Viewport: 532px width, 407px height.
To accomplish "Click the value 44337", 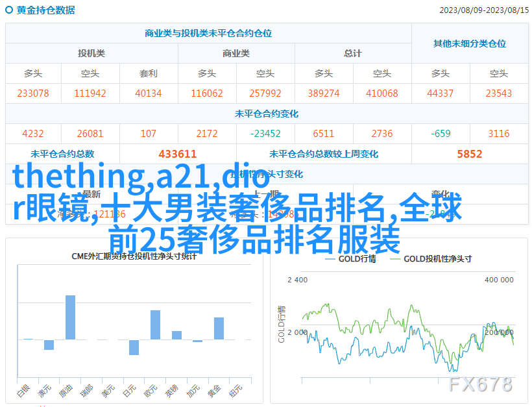I will (x=440, y=93).
